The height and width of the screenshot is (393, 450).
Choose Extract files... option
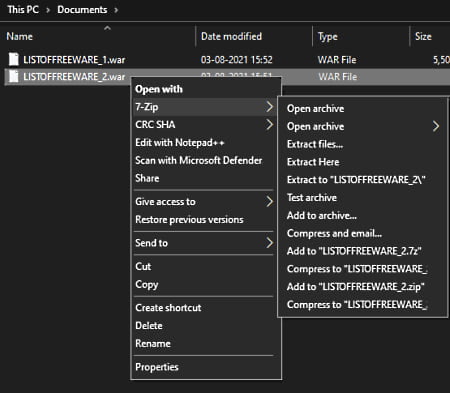[315, 144]
